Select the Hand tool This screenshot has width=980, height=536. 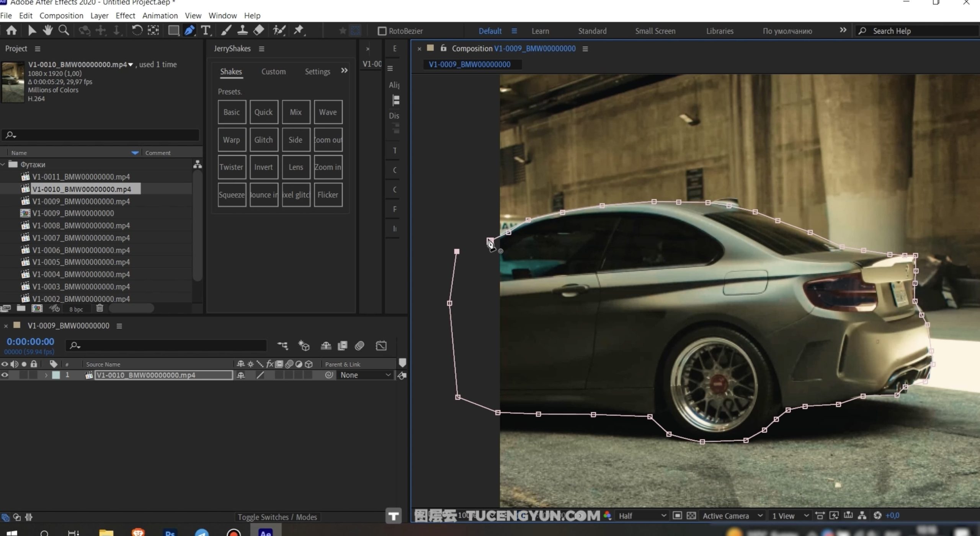47,31
